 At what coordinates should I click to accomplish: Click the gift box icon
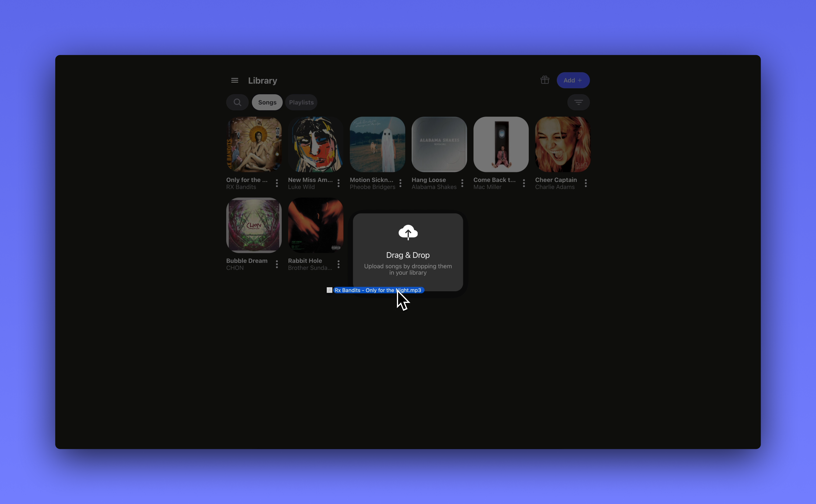(x=545, y=80)
